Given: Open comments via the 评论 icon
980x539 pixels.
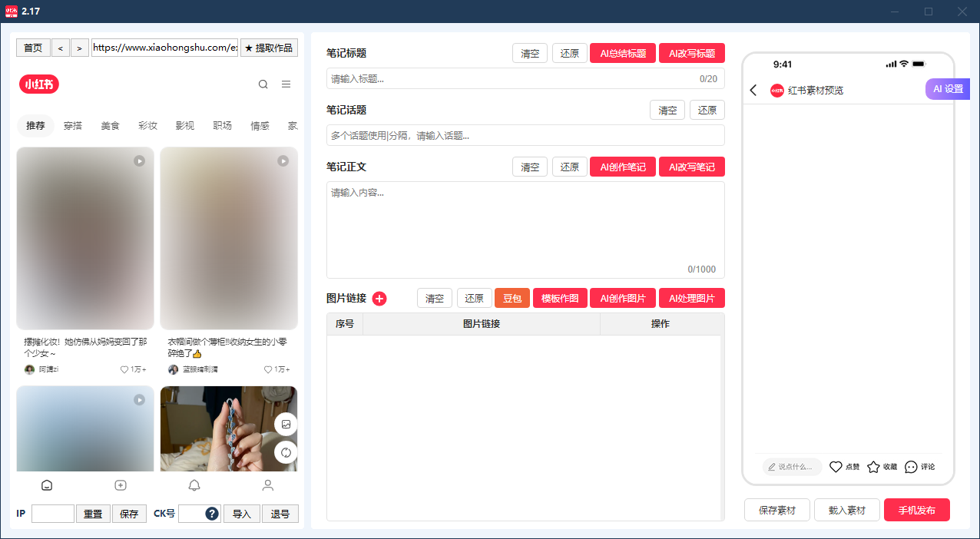Looking at the screenshot, I should tap(911, 467).
